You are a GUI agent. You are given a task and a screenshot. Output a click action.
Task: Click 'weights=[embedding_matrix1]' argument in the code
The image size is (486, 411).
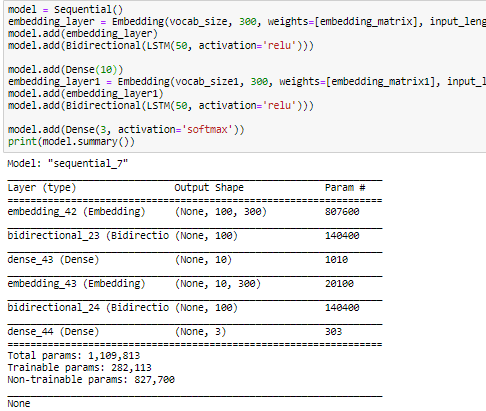tap(357, 82)
